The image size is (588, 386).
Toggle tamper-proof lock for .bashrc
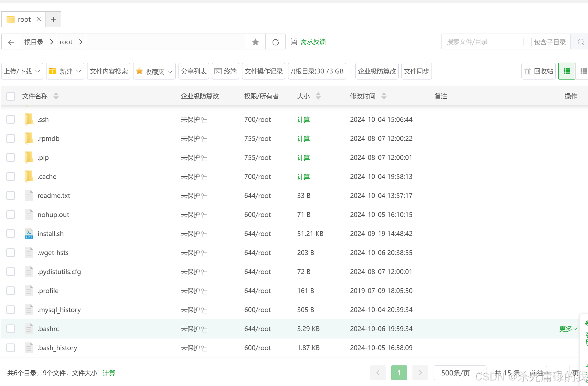204,329
